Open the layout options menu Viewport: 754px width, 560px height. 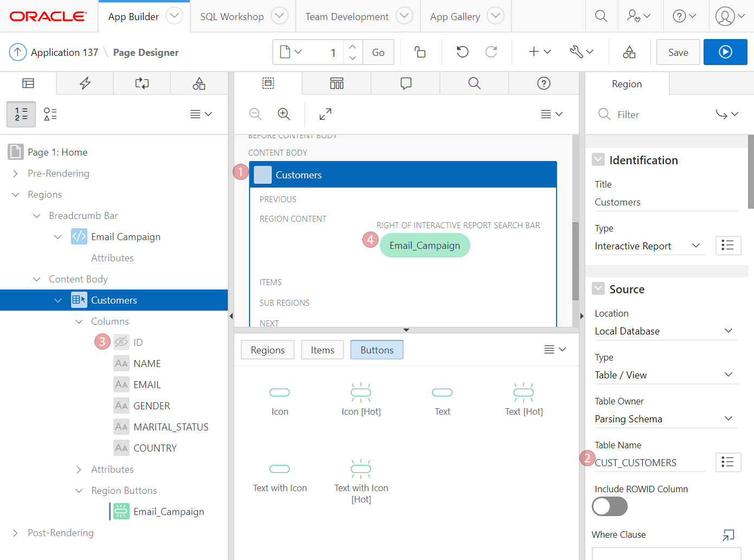coord(552,114)
